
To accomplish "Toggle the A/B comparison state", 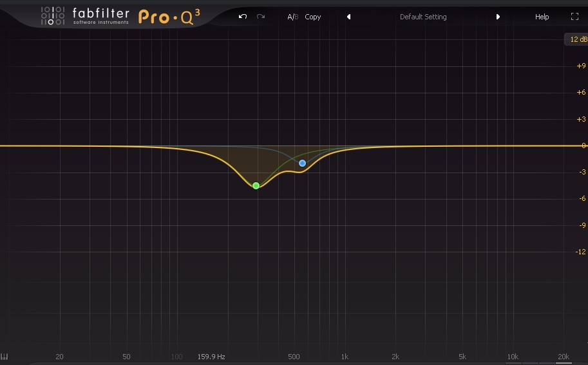I will [293, 17].
